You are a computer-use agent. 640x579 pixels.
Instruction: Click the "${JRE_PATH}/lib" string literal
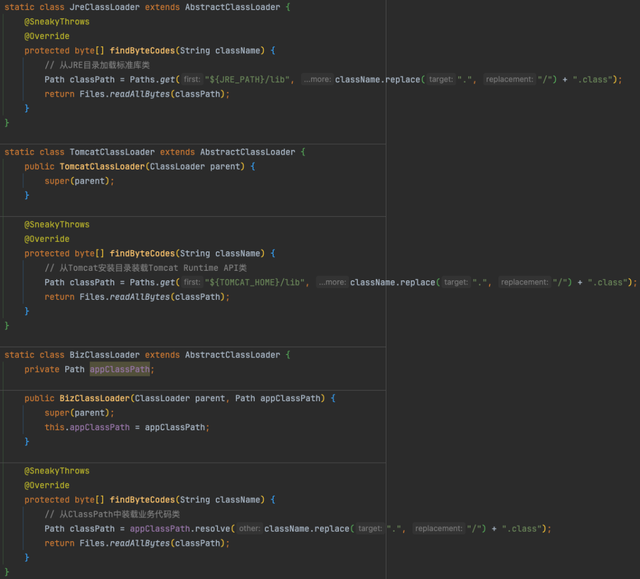[249, 80]
